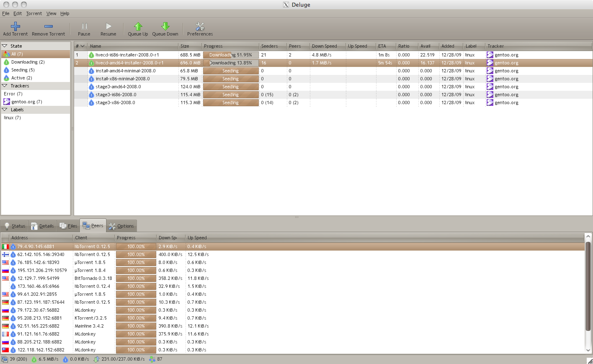Click the Add Torrent plus icon
The image size is (593, 364).
[15, 26]
